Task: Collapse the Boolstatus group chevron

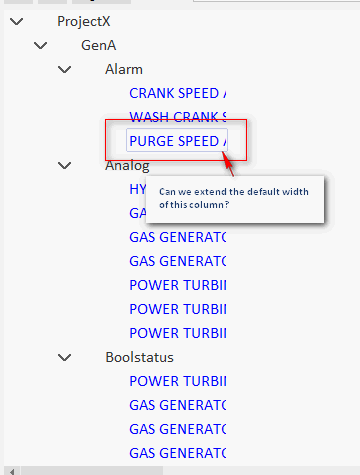Action: pos(65,358)
